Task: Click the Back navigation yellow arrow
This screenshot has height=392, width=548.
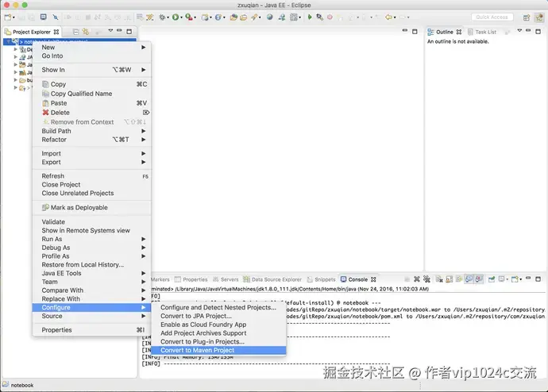Action: 388,17
